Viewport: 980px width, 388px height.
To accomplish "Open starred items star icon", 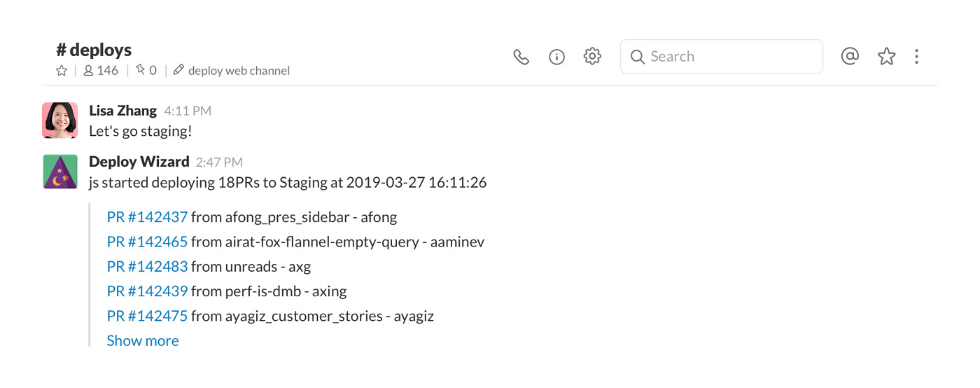I will (886, 56).
